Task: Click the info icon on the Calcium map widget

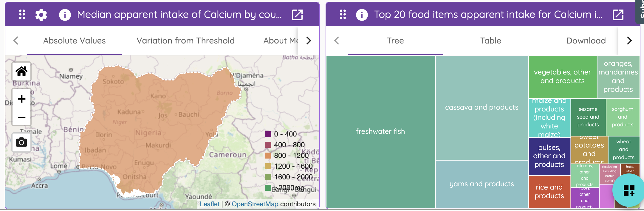Action: click(x=65, y=14)
